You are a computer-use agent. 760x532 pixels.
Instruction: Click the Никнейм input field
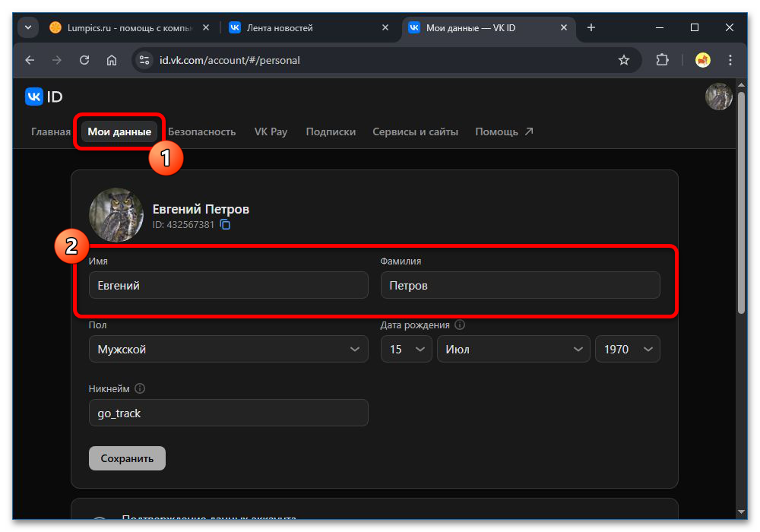point(228,413)
